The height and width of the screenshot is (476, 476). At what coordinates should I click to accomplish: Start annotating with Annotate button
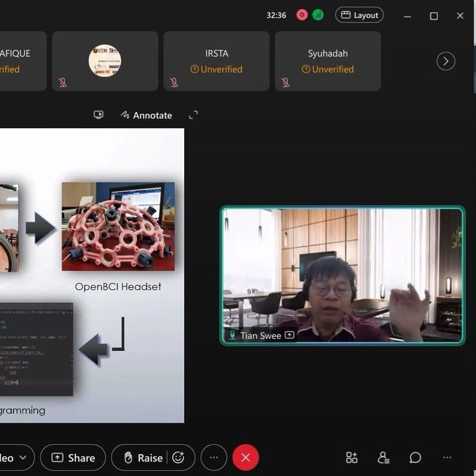click(146, 115)
